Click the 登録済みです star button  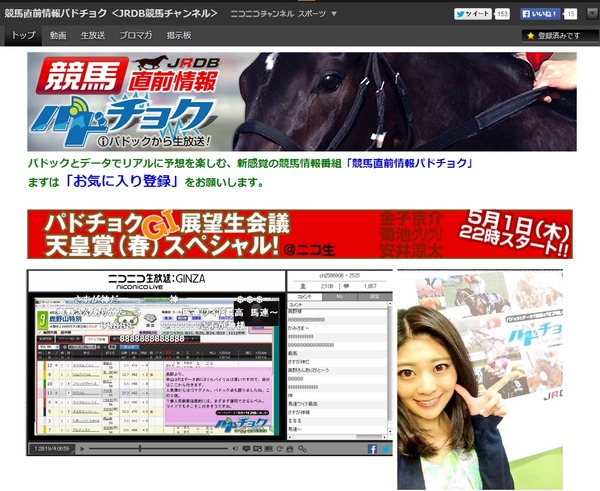tap(560, 36)
